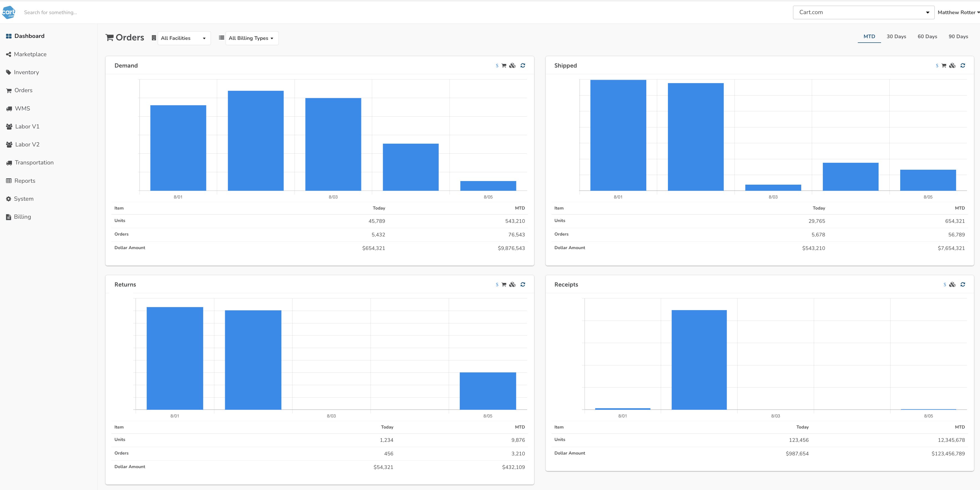Refresh the Shipped chart
Screen dimensions: 980x490
click(x=963, y=65)
